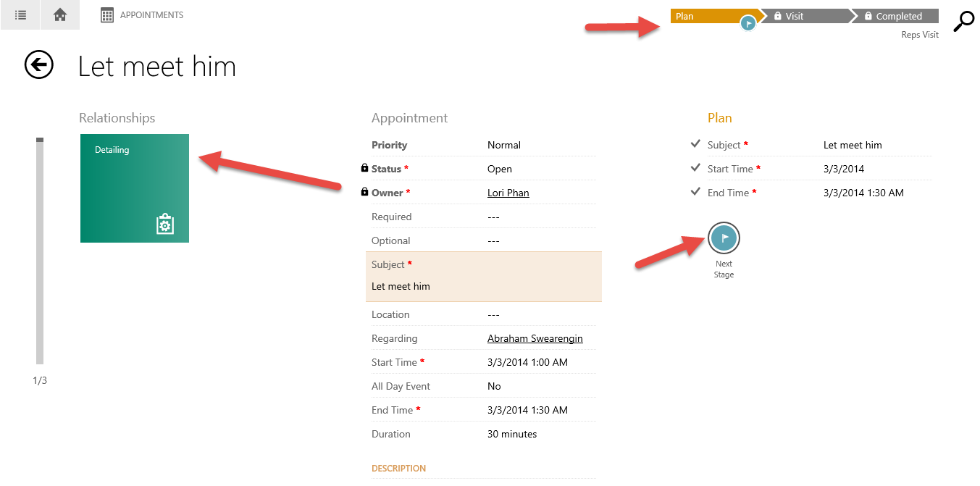Screen dimensions: 980x486
Task: Toggle the All Day Event value
Action: click(494, 386)
